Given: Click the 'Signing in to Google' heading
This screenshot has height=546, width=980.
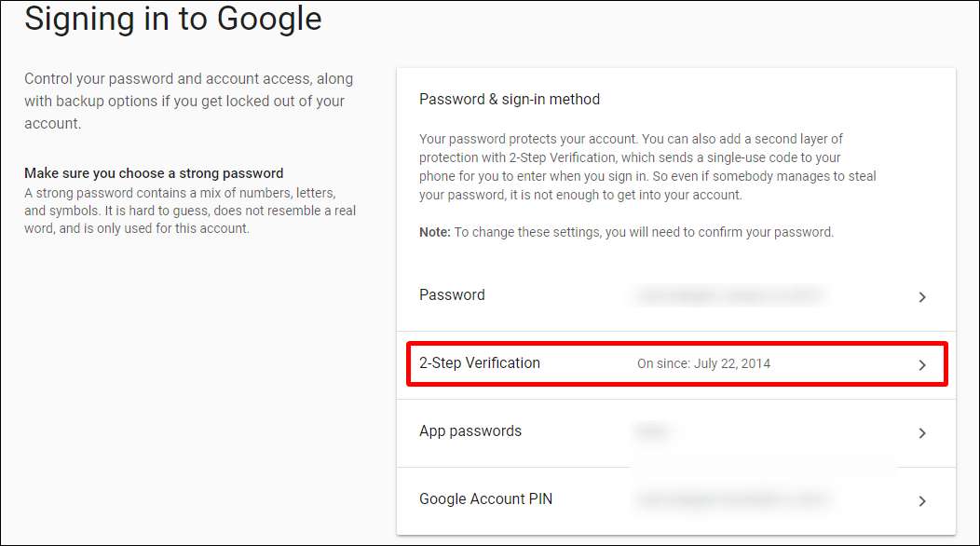Looking at the screenshot, I should coord(173,19).
